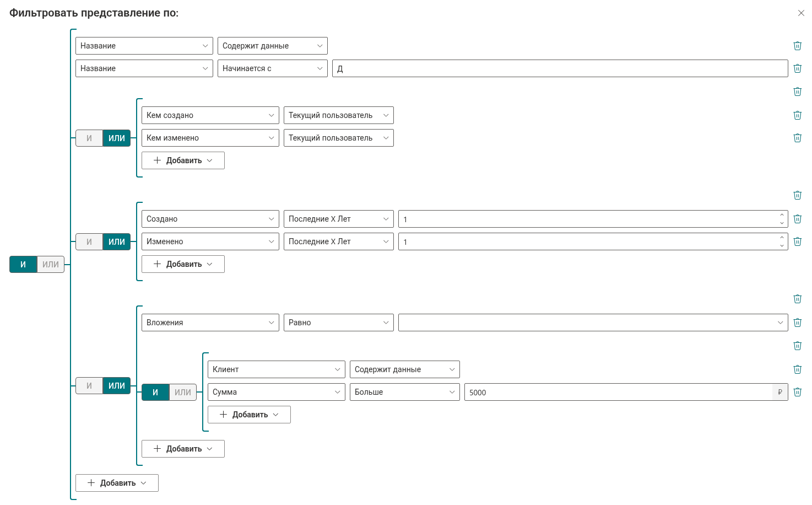Delete the Создано Последние X Лет condition
812x505 pixels.
(x=797, y=219)
